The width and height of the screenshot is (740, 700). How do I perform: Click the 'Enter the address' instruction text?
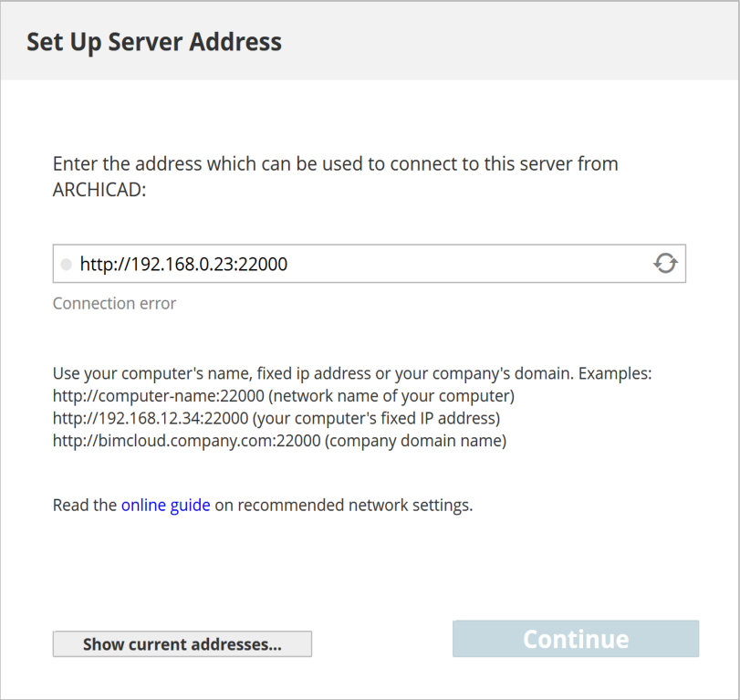[x=336, y=176]
